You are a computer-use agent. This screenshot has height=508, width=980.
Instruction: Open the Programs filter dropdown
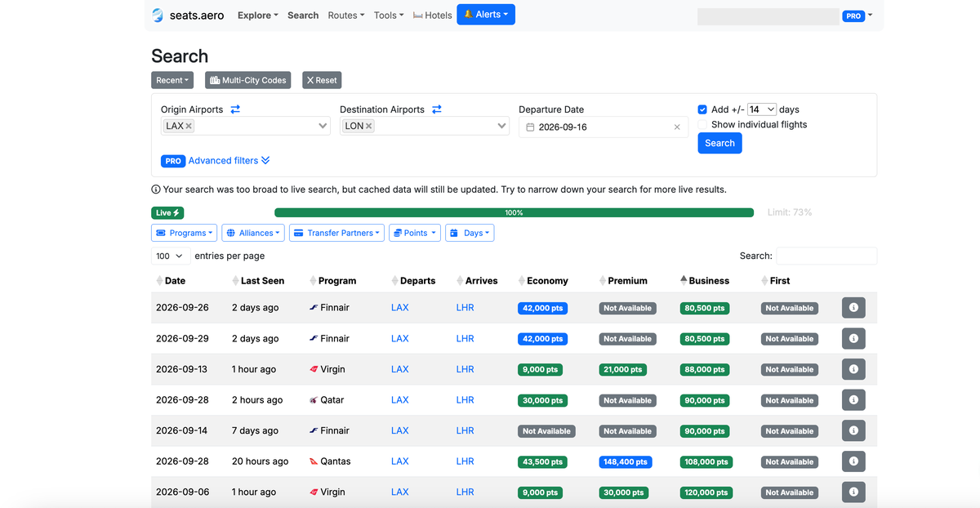point(184,233)
